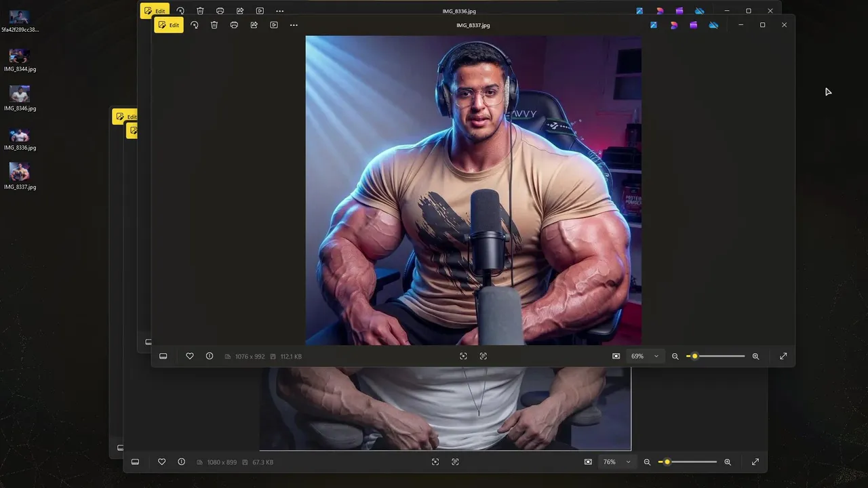This screenshot has width=868, height=488.
Task: Start slideshow from the IMG_8337.jpg window
Action: [x=274, y=25]
